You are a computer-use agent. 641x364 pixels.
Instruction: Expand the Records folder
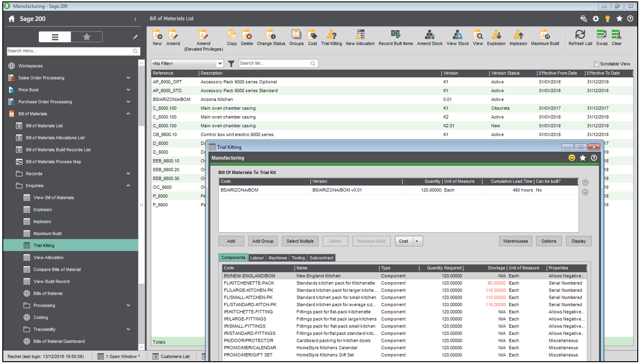(128, 174)
